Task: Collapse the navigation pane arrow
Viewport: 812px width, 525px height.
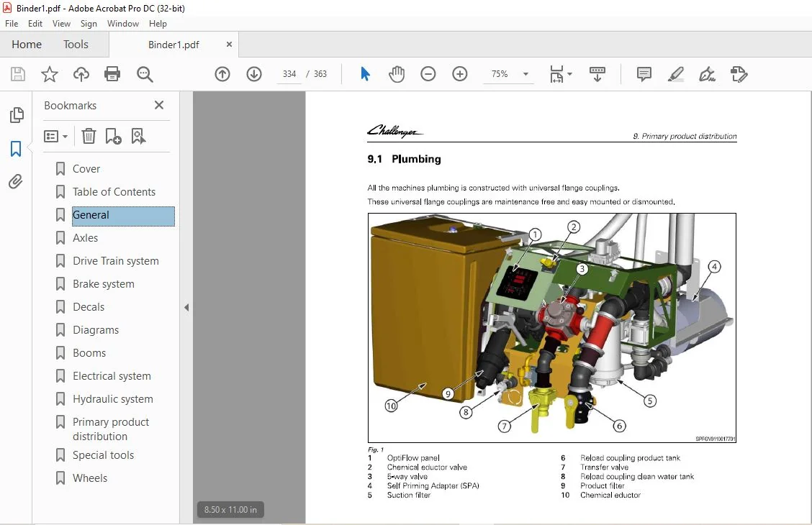Action: [x=186, y=307]
